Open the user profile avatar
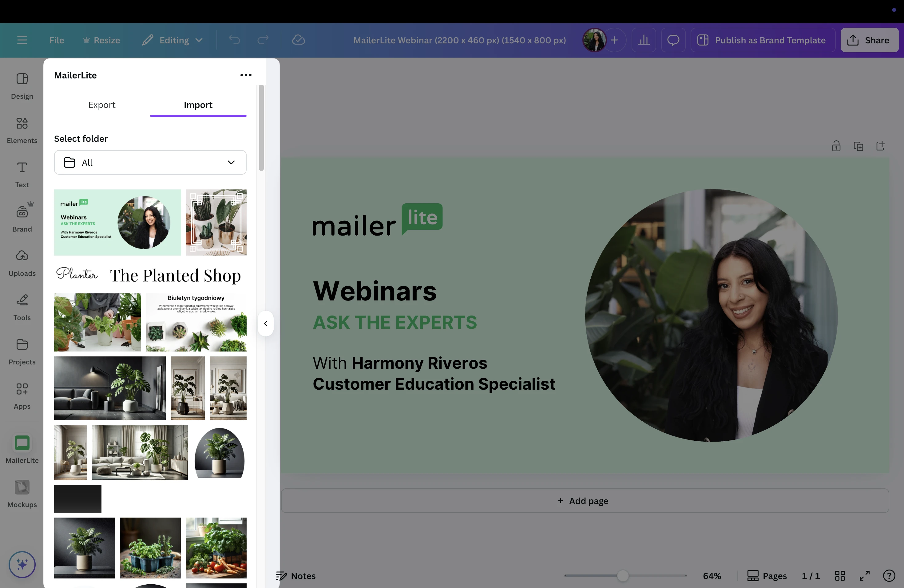The width and height of the screenshot is (904, 588). pyautogui.click(x=594, y=40)
